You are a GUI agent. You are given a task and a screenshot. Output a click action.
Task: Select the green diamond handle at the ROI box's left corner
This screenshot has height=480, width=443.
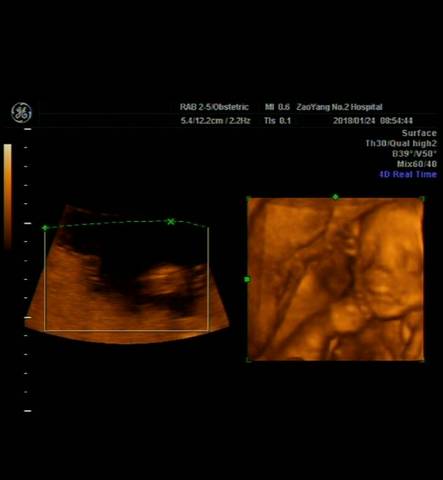click(x=45, y=228)
